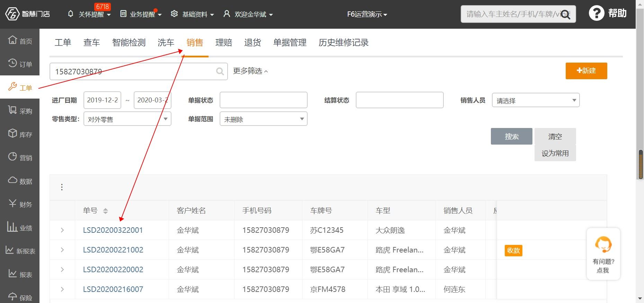Click the 单据状态 field
Image resolution: width=644 pixels, height=303 pixels.
click(x=263, y=100)
